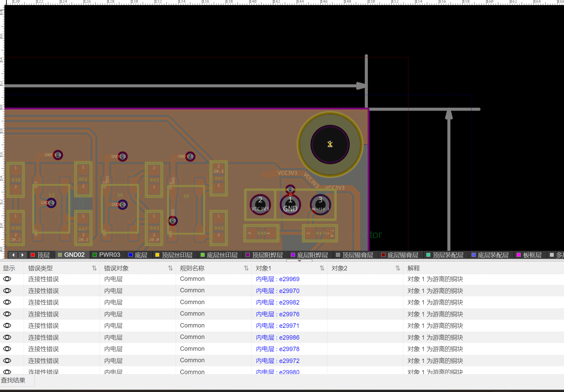Open the 查找结果 tab
This screenshot has width=564, height=392.
pyautogui.click(x=14, y=381)
